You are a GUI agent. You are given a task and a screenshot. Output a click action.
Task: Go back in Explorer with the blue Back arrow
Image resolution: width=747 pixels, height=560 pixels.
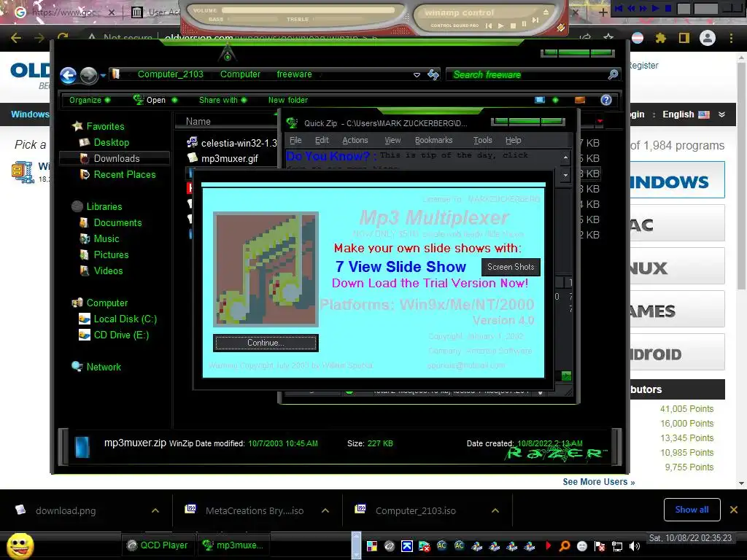(x=68, y=75)
